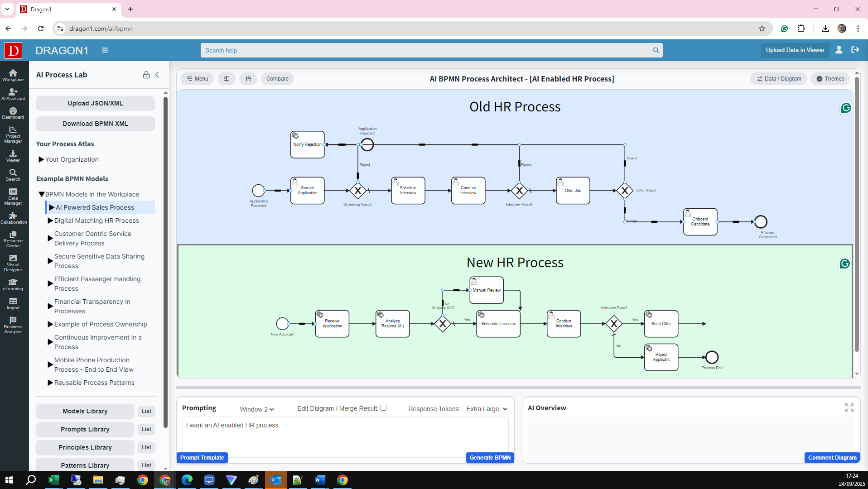Viewport: 868px width, 489px height.
Task: Click the Prompt Template button
Action: tap(202, 458)
